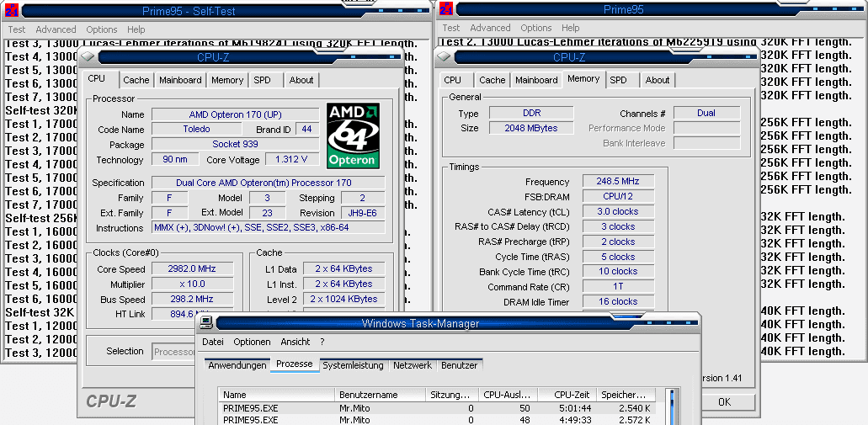Click Level 2 cache value 2 x 1024 KBytes

[343, 300]
